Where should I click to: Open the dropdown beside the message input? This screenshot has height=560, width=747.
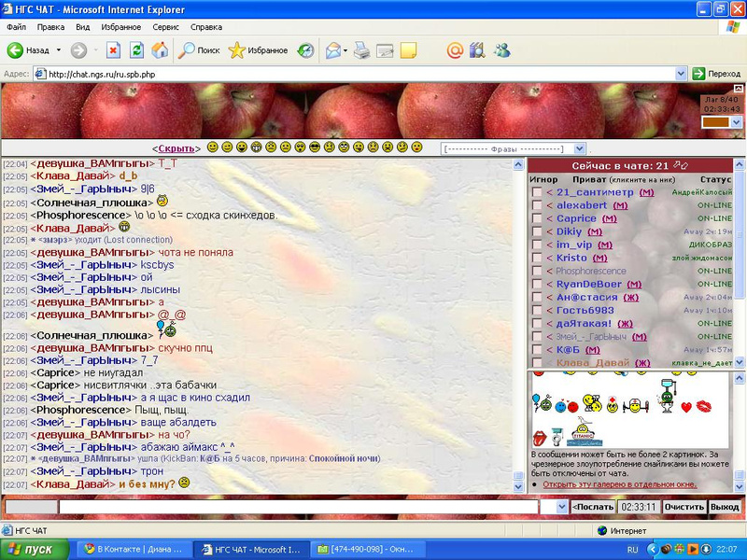tap(560, 507)
